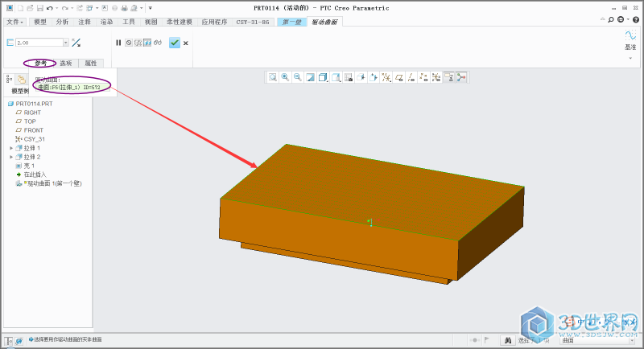Screen dimensions: 644x349
Task: Toggle coordinate system display
Action: 436,77
